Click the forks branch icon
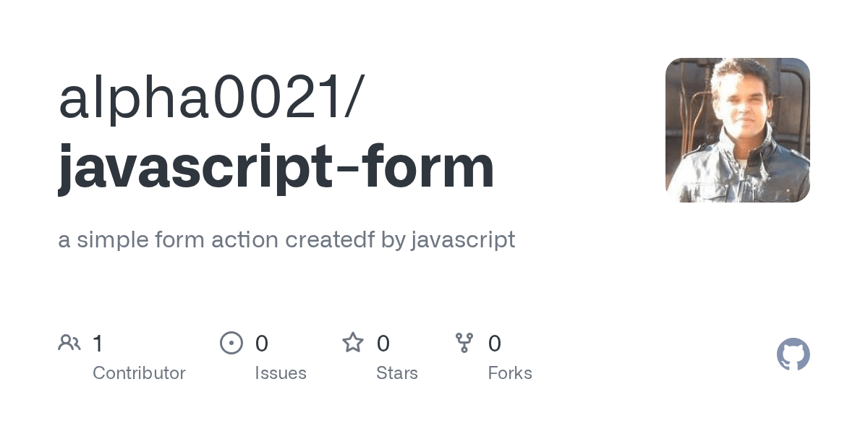868x434 pixels. [464, 343]
